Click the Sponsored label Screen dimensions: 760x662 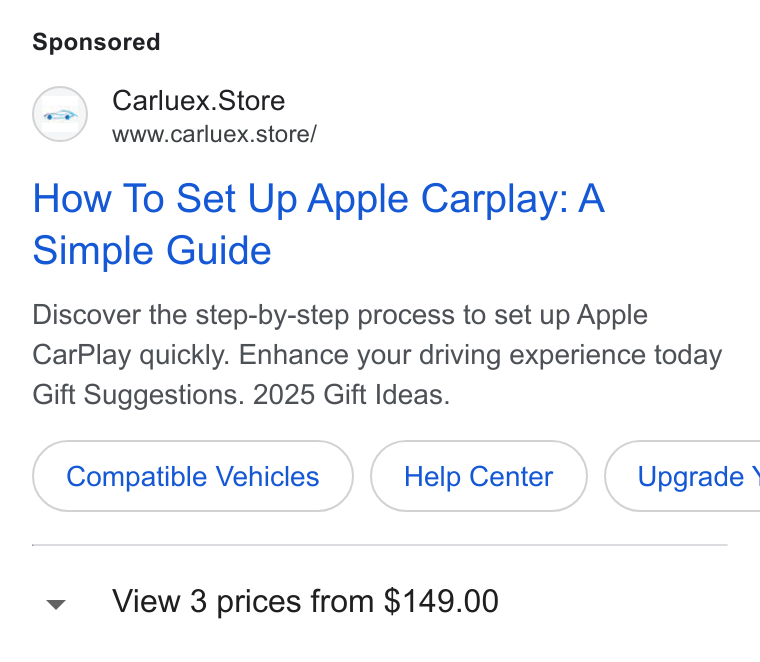(x=96, y=42)
